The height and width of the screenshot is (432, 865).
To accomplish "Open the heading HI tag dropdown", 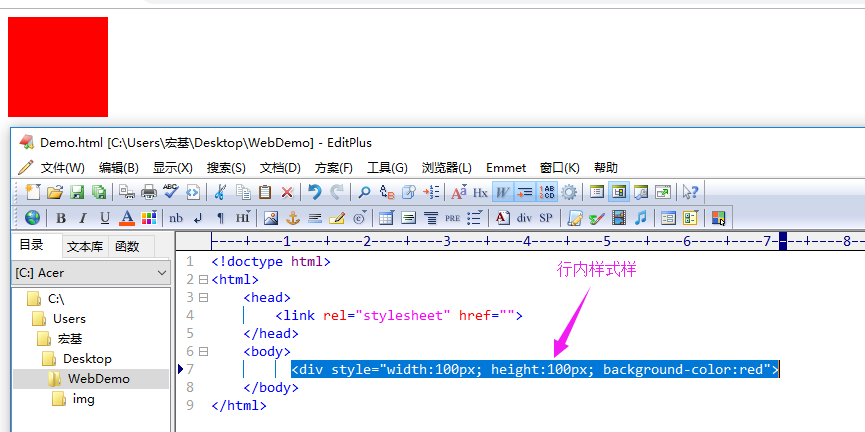I will 243,218.
